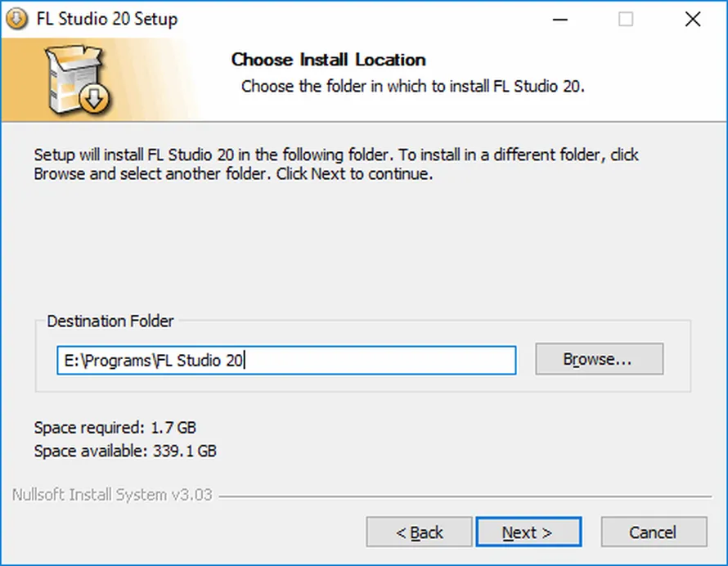This screenshot has width=728, height=566.
Task: Click the setup instructions paragraph text
Action: [336, 164]
